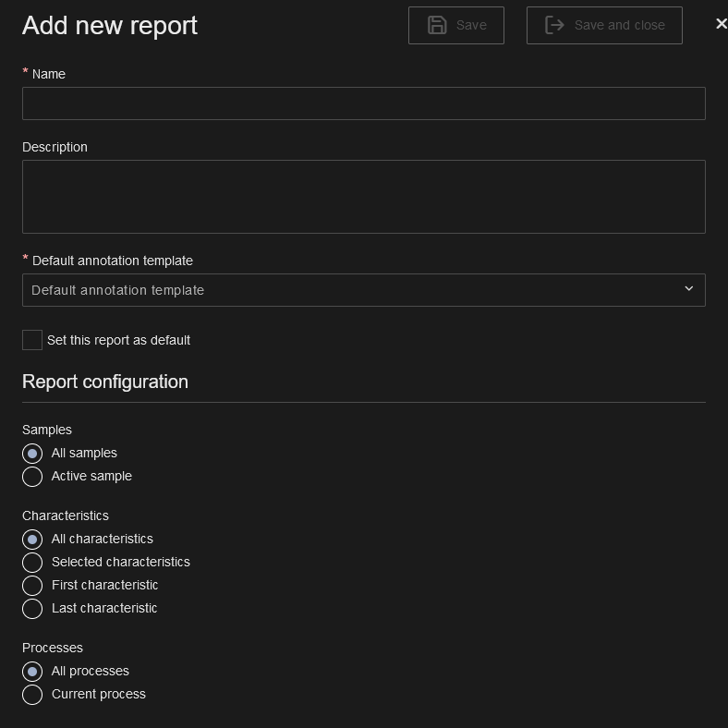Select the All processes radio button

pyautogui.click(x=32, y=672)
